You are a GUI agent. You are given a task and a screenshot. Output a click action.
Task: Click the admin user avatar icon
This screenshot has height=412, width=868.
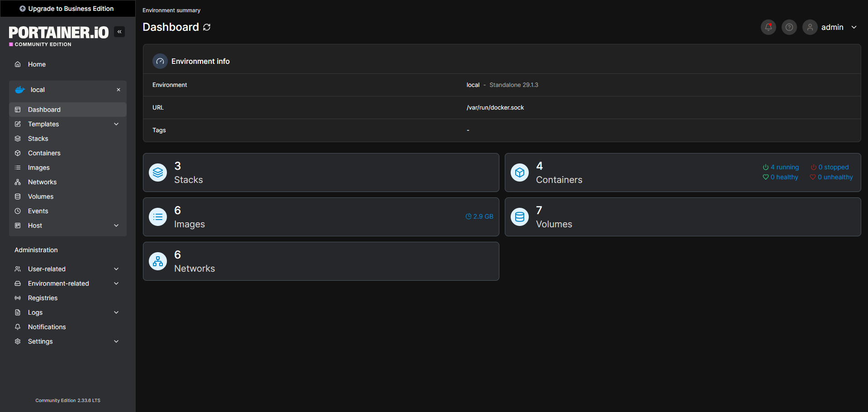click(x=810, y=27)
